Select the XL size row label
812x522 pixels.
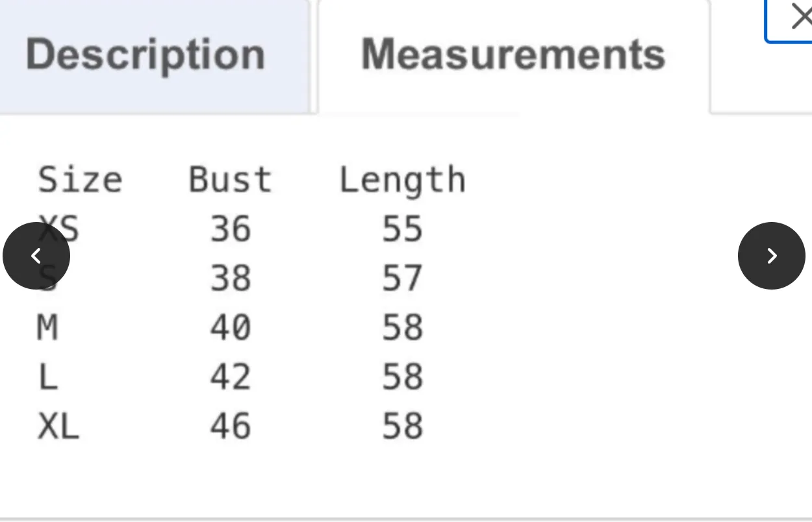pos(58,427)
